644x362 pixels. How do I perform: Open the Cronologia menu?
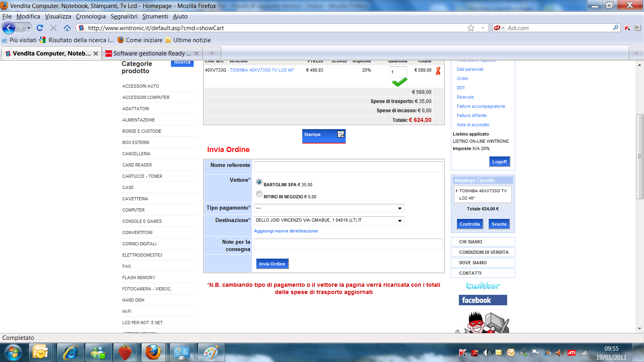[91, 16]
